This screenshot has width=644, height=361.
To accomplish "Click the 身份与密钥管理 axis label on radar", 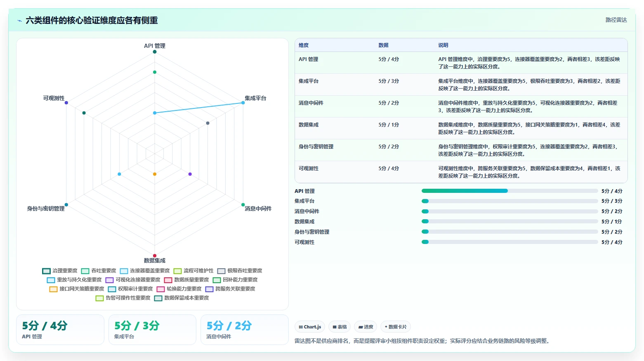I will point(46,209).
